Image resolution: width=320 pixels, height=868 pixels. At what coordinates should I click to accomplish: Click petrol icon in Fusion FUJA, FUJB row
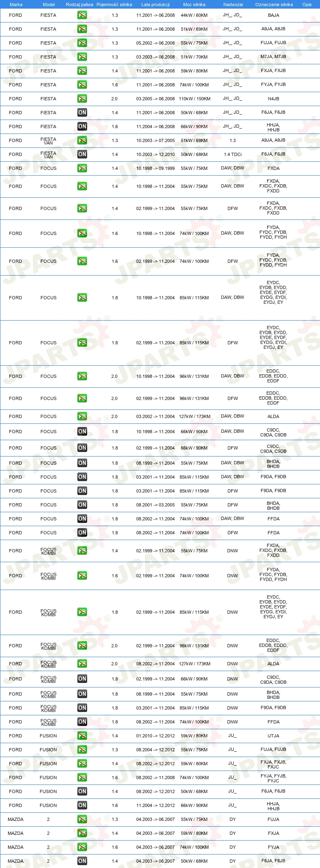pyautogui.click(x=82, y=750)
